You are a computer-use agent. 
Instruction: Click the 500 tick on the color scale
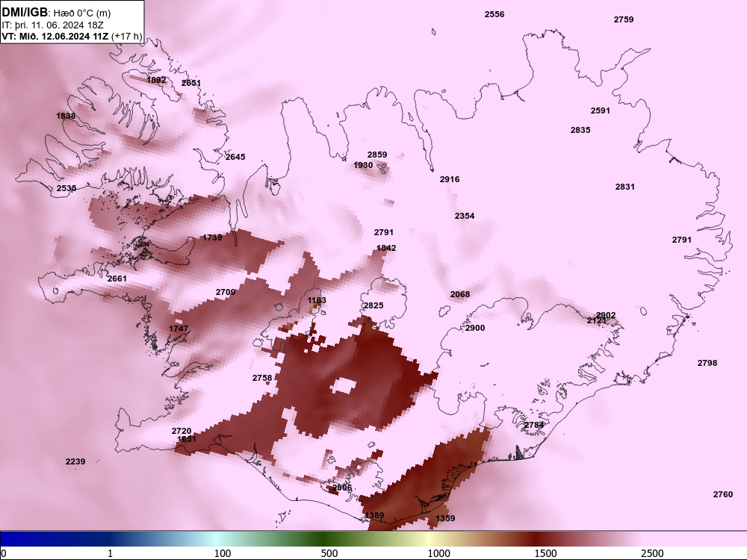pyautogui.click(x=329, y=553)
